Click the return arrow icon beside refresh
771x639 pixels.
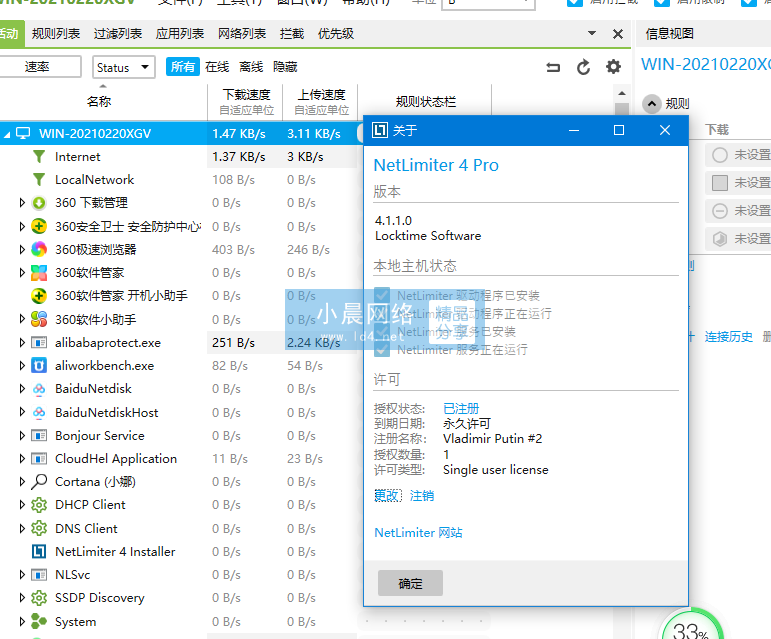click(553, 67)
